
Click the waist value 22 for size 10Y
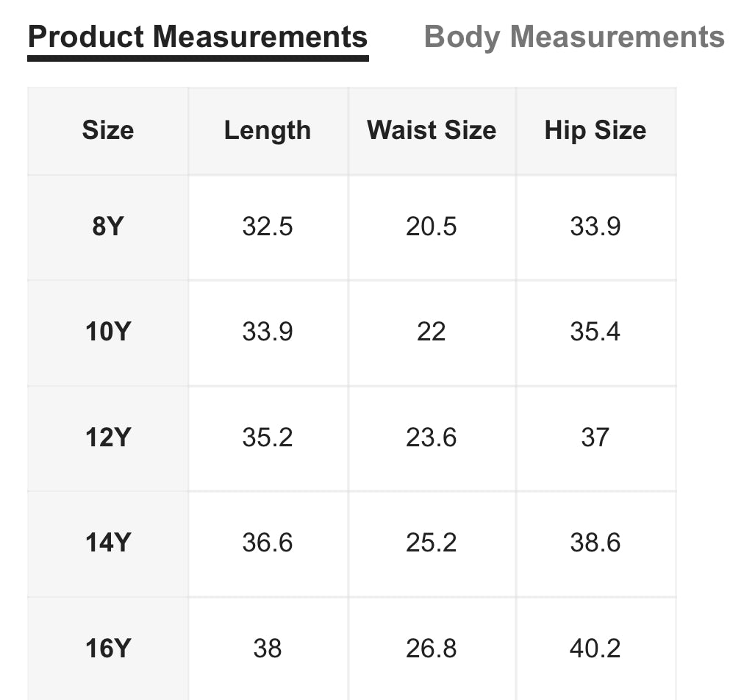point(432,332)
